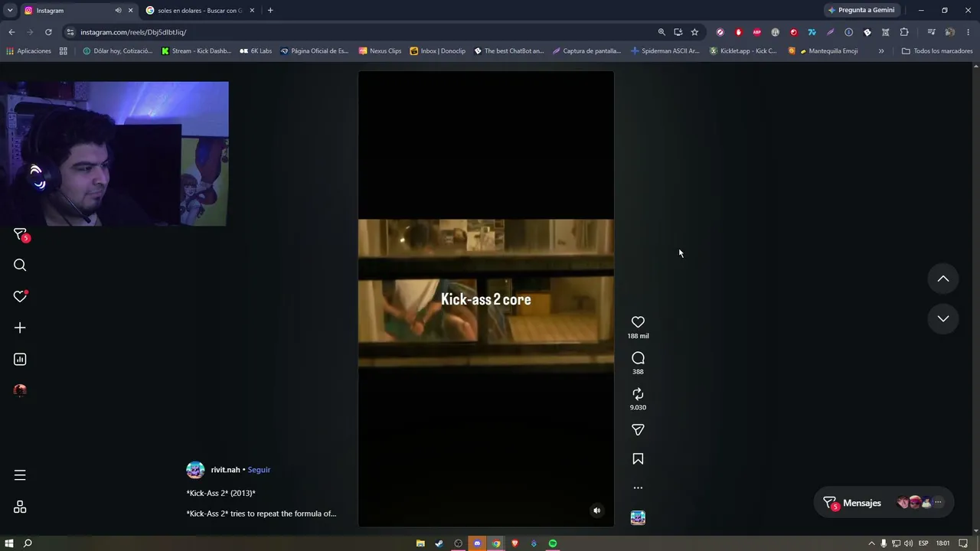Open the Instagram hamburger More menu
This screenshot has width=980, height=551.
(x=20, y=475)
